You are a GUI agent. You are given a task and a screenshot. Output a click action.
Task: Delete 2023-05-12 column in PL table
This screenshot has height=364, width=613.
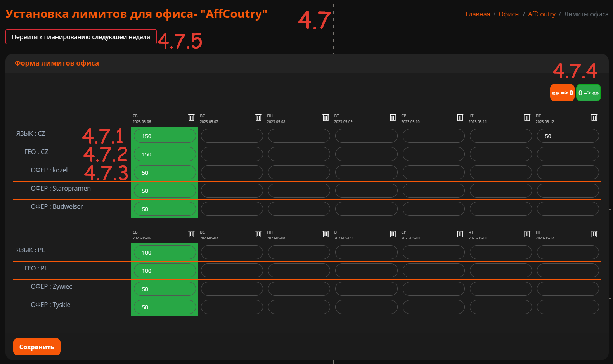(594, 234)
